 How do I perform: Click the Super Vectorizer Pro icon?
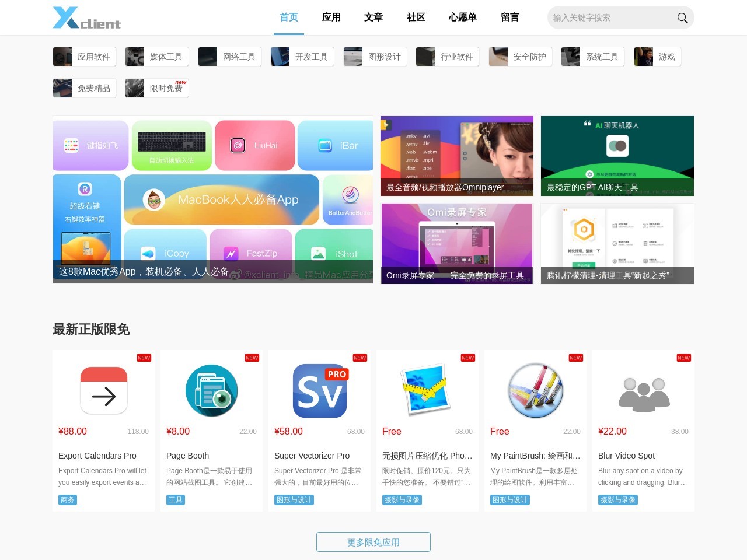(x=319, y=390)
